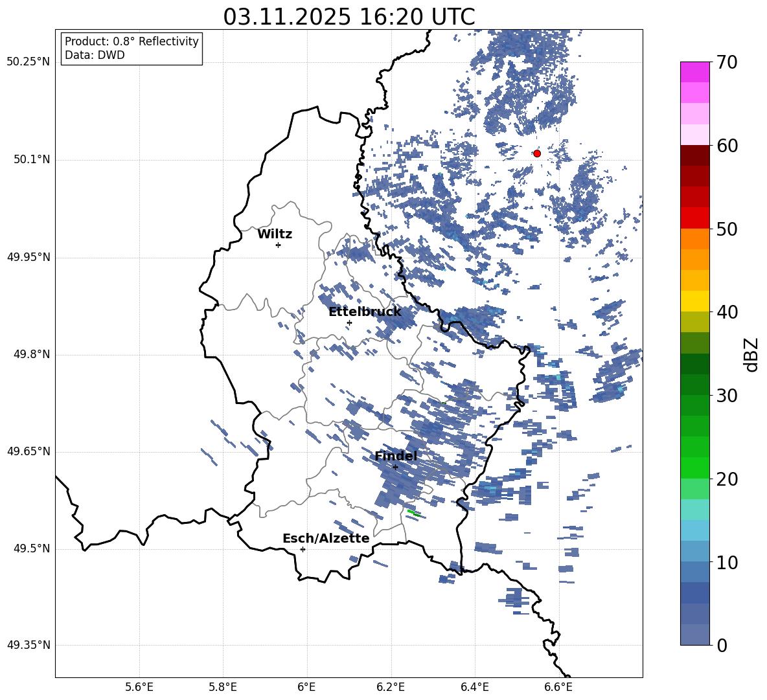The image size is (767, 700).
Task: Click the dark red colorbar segment below 60
Action: 694,155
